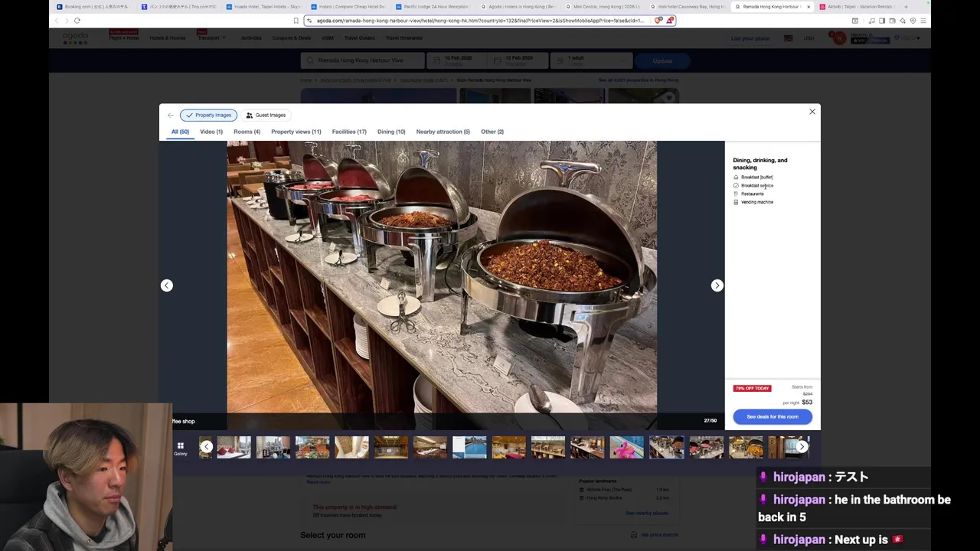980x551 pixels.
Task: Click the List your place link
Action: point(750,38)
